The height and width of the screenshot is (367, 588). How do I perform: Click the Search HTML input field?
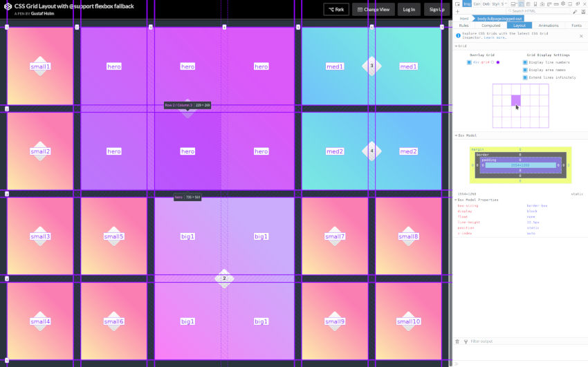540,11
